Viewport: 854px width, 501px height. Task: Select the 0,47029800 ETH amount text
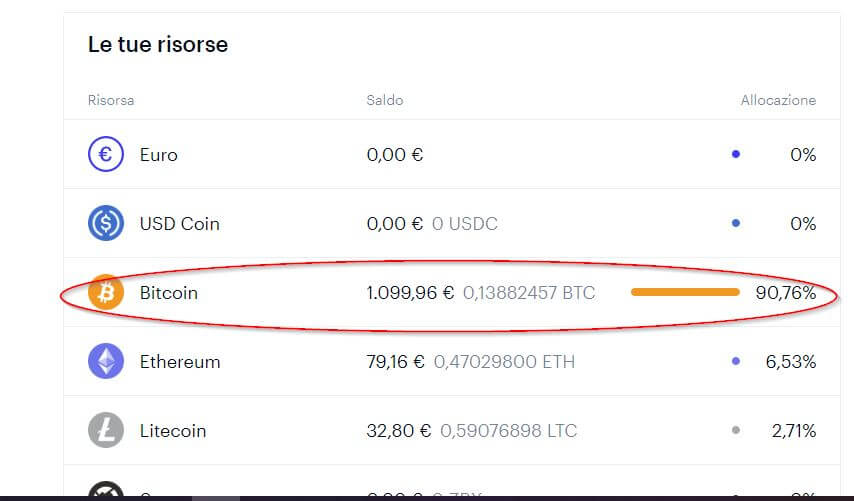click(504, 362)
